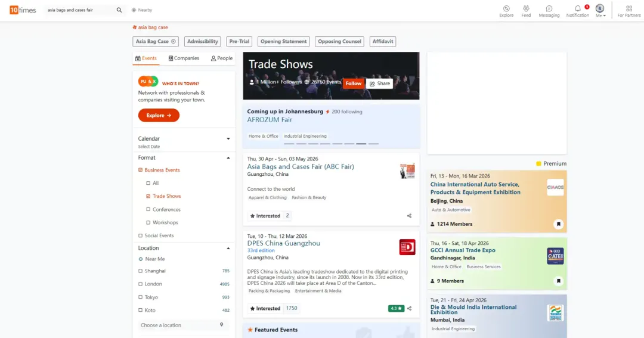Check the All format checkbox

[x=148, y=183]
